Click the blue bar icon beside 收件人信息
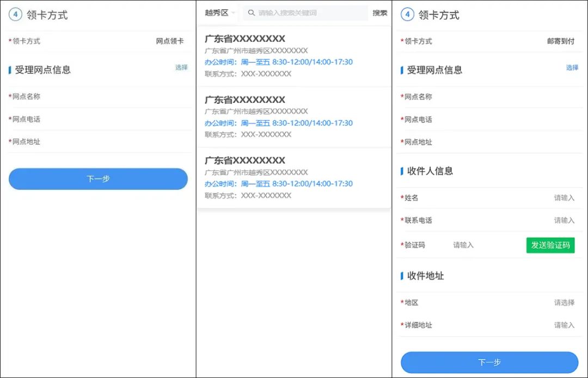Screen dimensions: 588x378 [x=401, y=171]
